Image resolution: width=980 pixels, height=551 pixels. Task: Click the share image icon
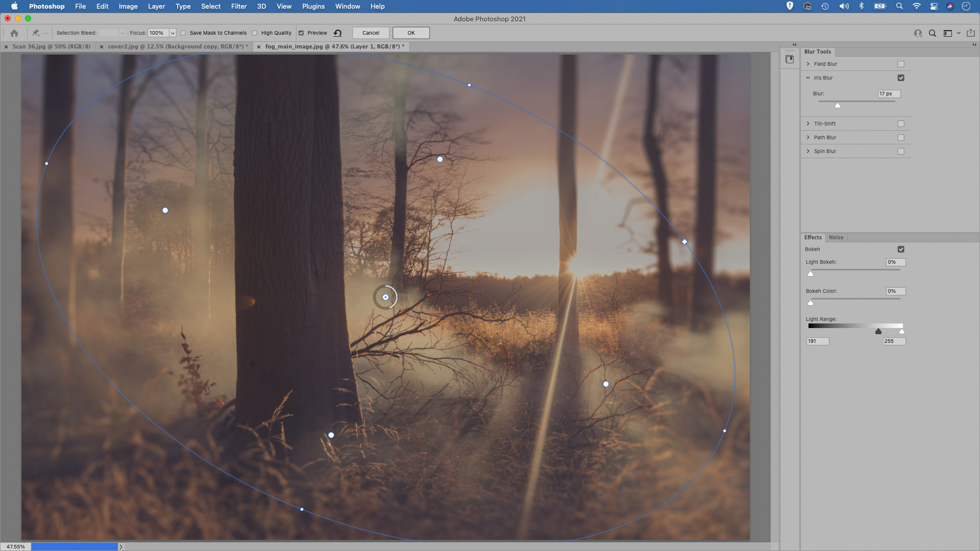[x=971, y=33]
